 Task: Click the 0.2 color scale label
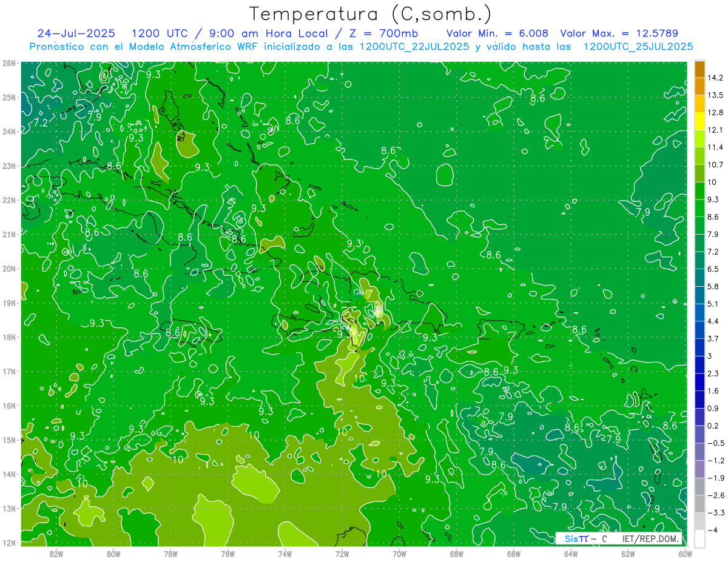click(713, 426)
